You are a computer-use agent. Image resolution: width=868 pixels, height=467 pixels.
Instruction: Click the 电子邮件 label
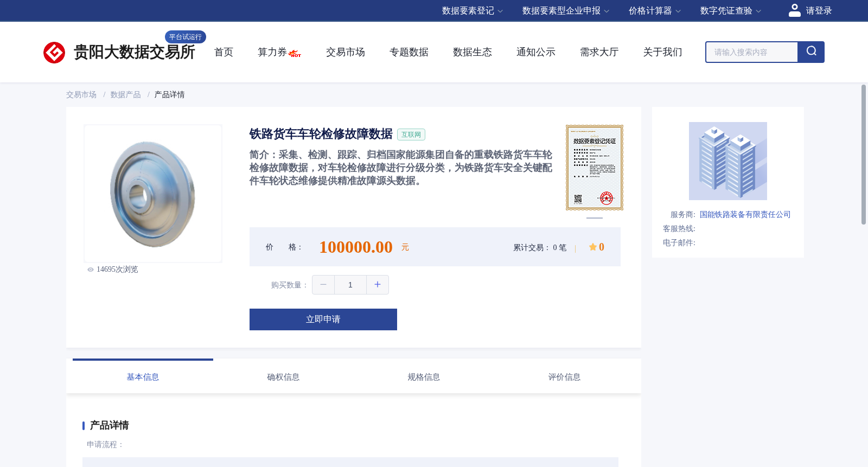click(x=679, y=243)
